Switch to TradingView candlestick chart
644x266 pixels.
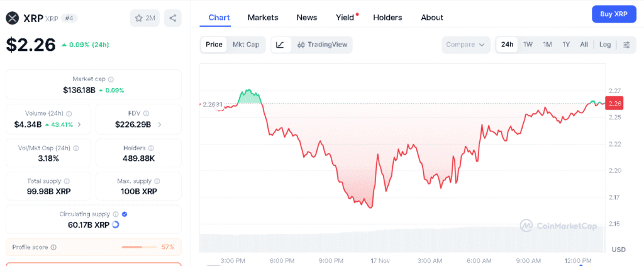click(x=322, y=45)
